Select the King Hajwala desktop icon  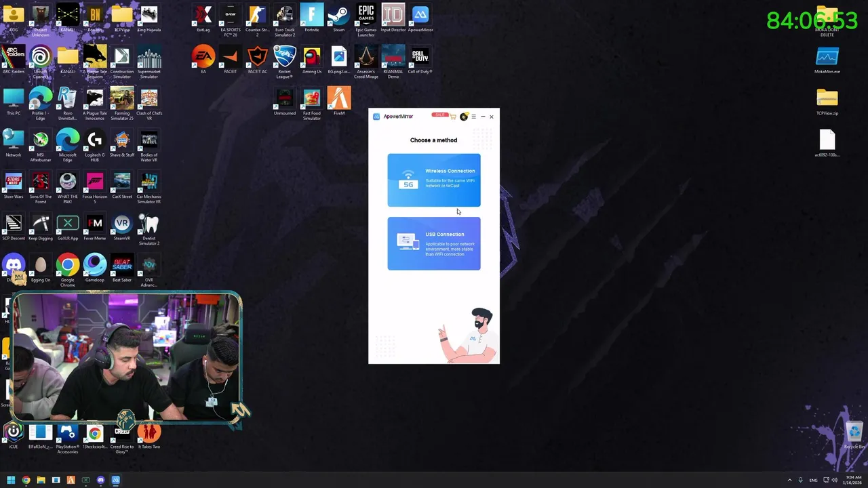coord(149,18)
